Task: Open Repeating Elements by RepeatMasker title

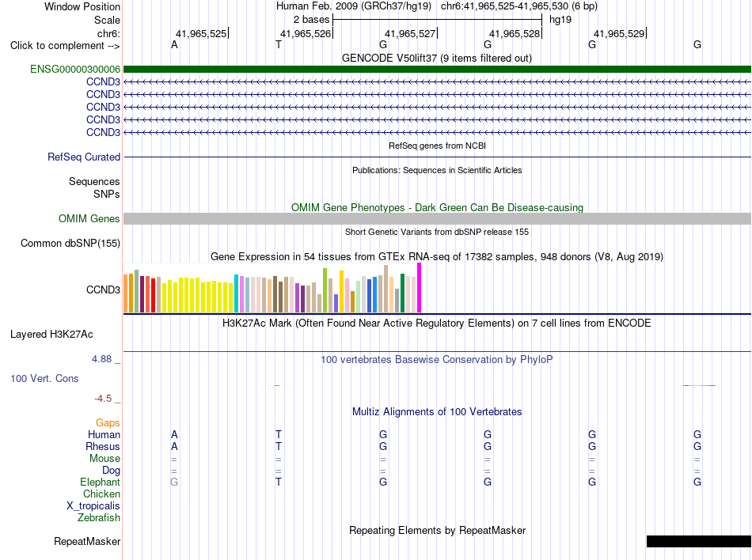Action: pos(438,530)
